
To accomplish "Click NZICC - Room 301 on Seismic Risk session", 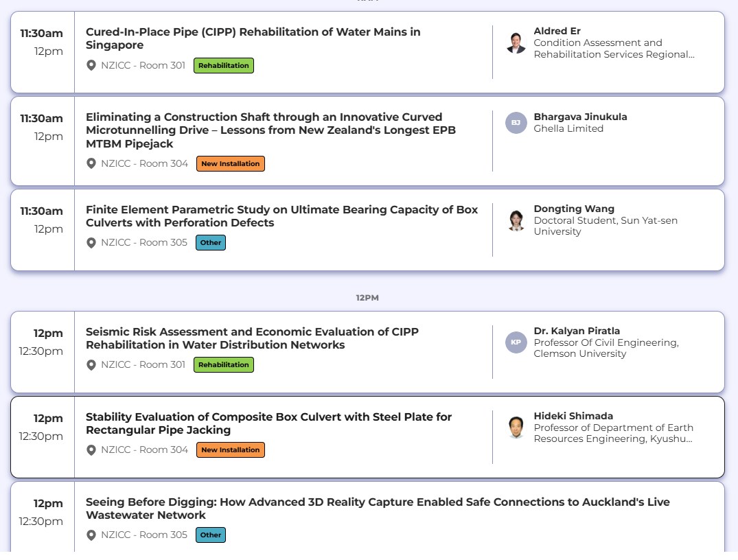I will 143,364.
